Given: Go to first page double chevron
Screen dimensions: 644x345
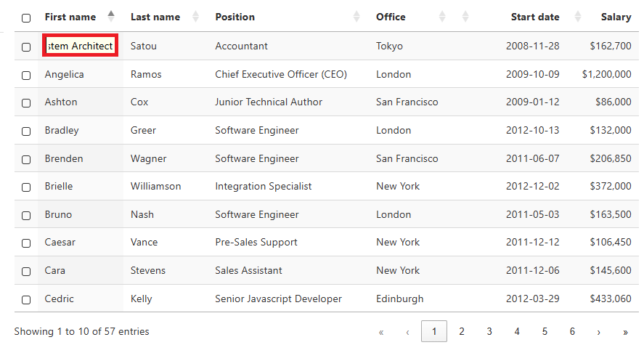Looking at the screenshot, I should pos(381,332).
